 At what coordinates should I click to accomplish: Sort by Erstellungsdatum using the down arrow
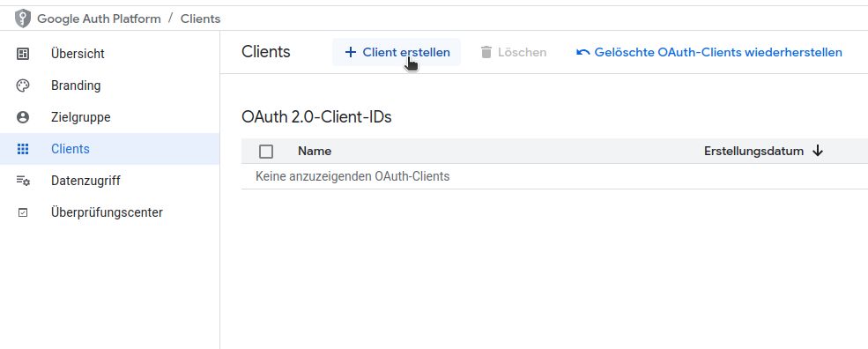[818, 151]
